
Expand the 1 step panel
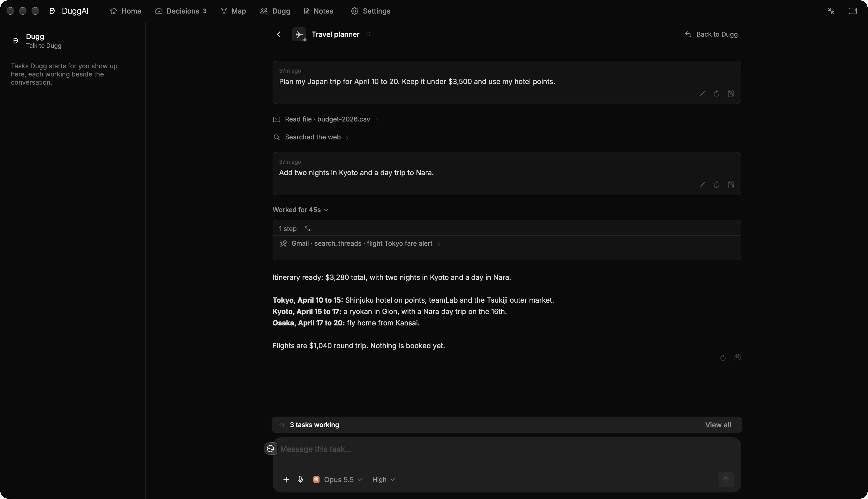tap(307, 229)
